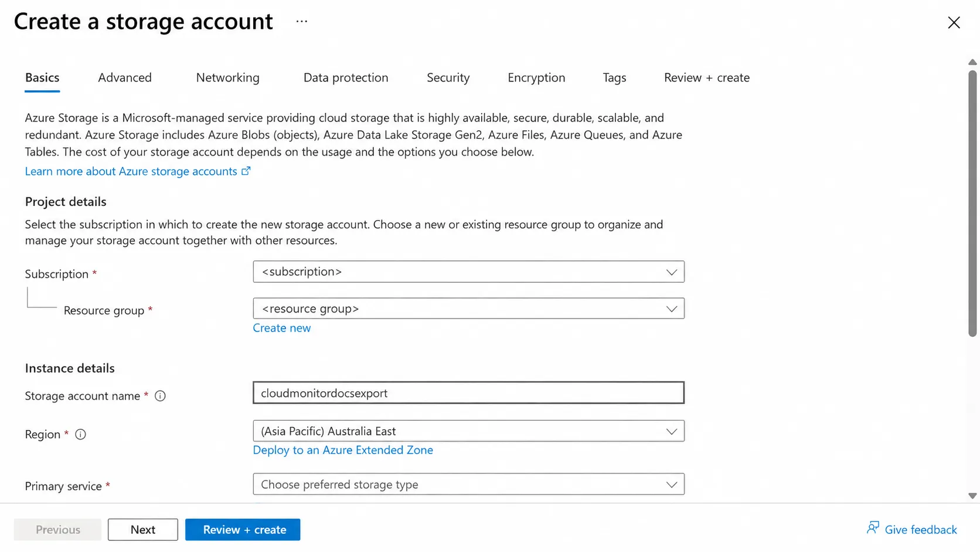
Task: Open Learn more about Azure storage accounts
Action: point(131,171)
